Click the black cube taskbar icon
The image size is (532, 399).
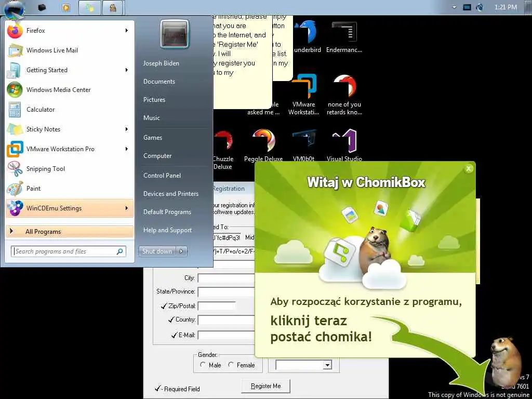click(42, 7)
